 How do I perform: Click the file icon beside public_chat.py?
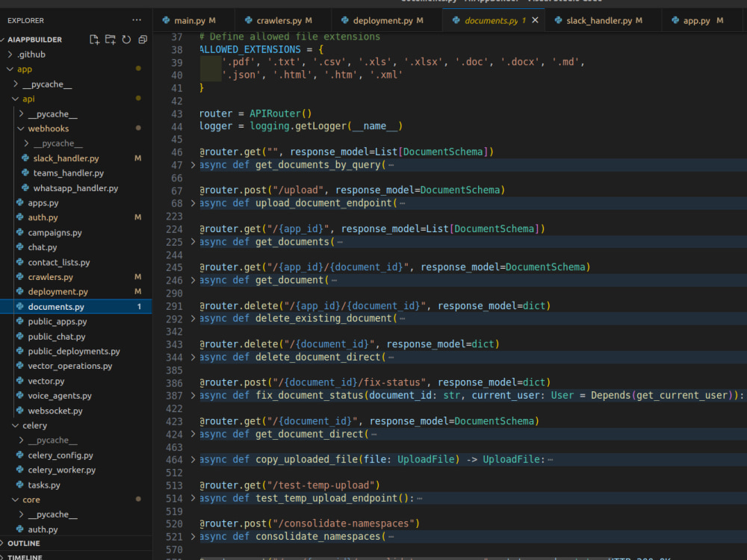tap(20, 336)
